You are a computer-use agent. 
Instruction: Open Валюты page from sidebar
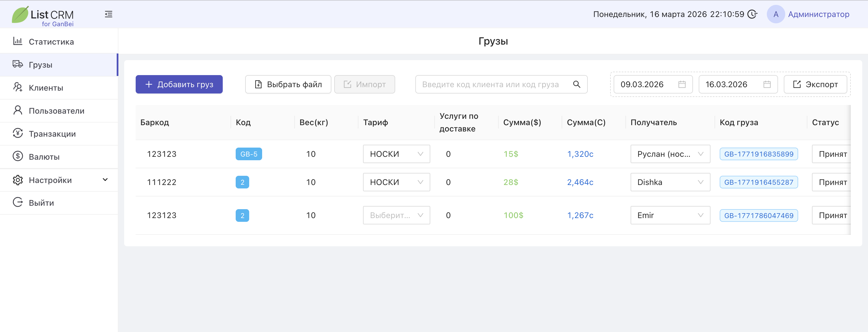coord(44,157)
